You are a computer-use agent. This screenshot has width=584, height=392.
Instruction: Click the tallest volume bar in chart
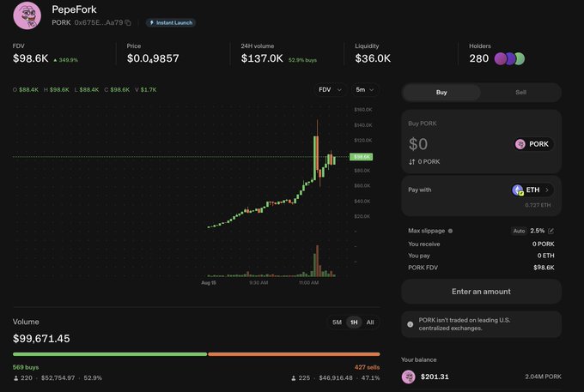317,261
